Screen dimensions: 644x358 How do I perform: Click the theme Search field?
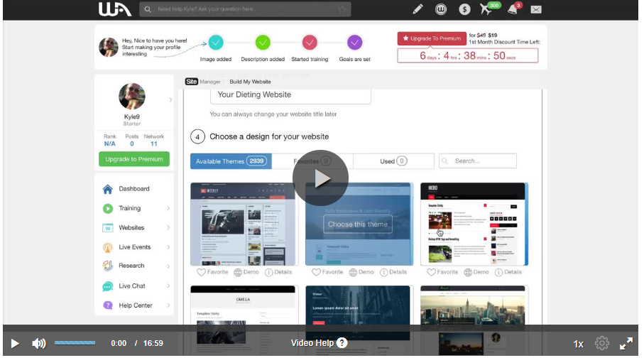pyautogui.click(x=478, y=161)
